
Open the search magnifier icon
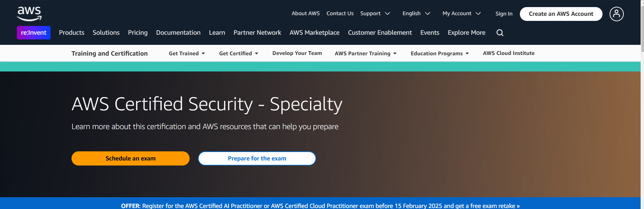coord(500,33)
